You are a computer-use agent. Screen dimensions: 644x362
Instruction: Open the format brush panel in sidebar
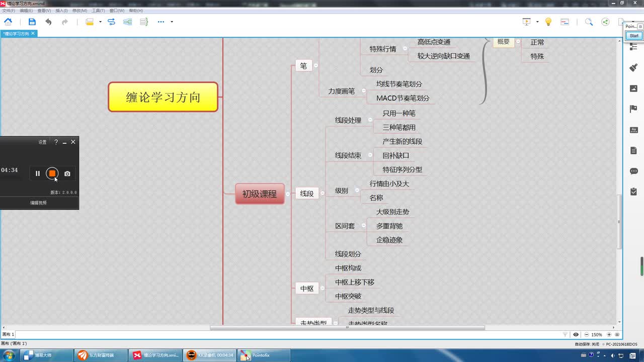pos(633,68)
